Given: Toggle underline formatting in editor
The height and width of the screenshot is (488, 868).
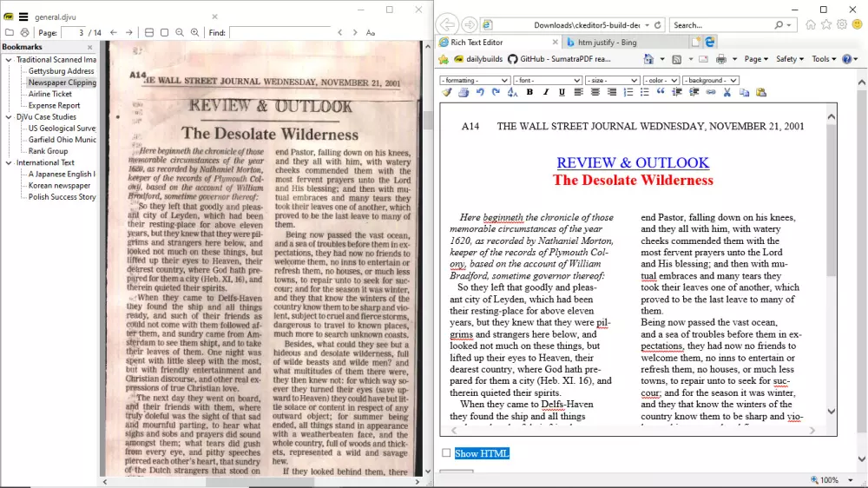Looking at the screenshot, I should pyautogui.click(x=562, y=93).
